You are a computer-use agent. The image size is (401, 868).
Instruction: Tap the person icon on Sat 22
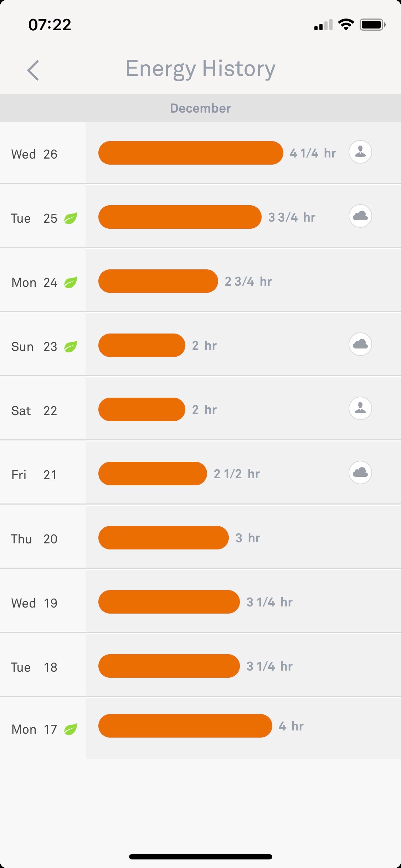[x=360, y=408]
